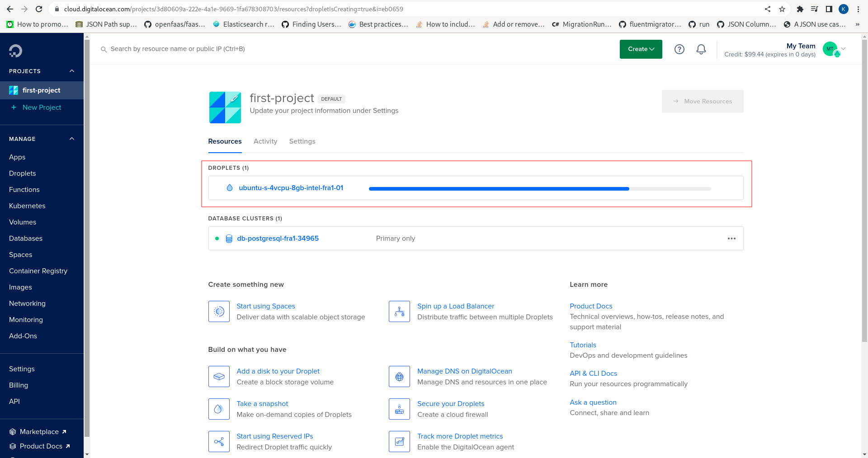Click the Track Droplet metrics icon
The width and height of the screenshot is (868, 458).
click(x=399, y=441)
